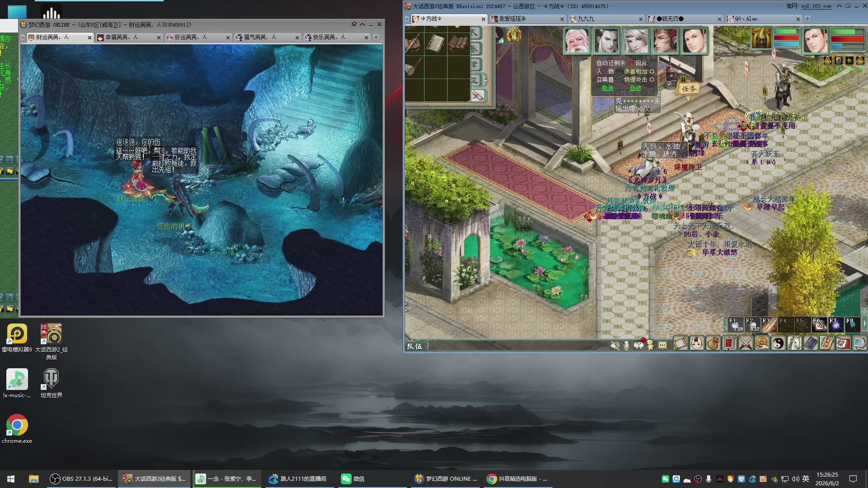The image size is (868, 488).
Task: Click the crossed swords attack icon
Action: tap(745, 344)
